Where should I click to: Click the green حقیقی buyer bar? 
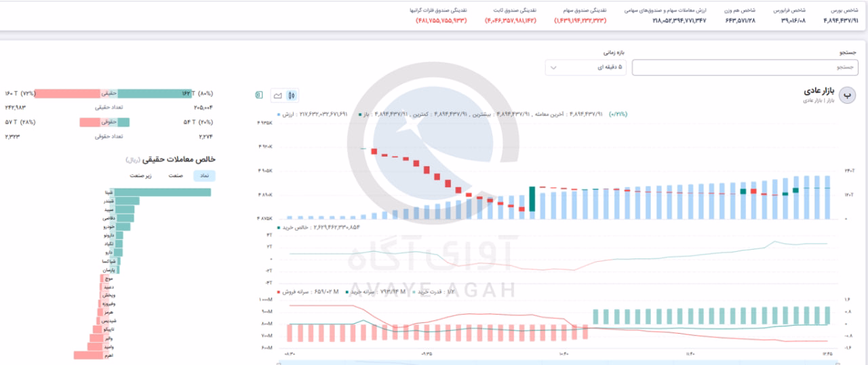point(151,94)
